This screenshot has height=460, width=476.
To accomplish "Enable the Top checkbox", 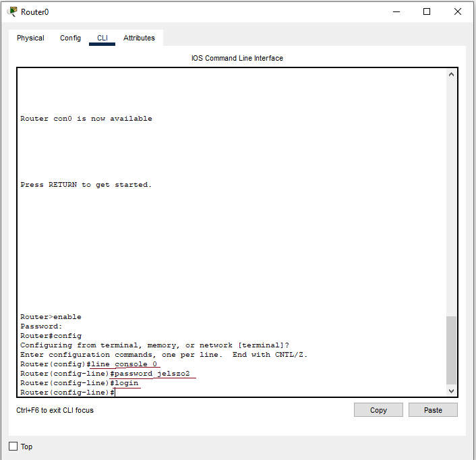I will click(x=13, y=447).
